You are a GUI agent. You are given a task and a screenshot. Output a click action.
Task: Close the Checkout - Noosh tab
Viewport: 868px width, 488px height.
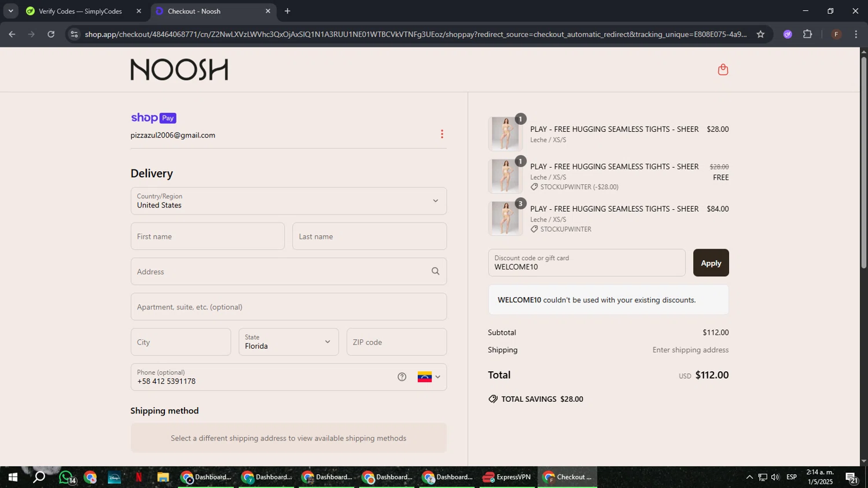tap(268, 11)
